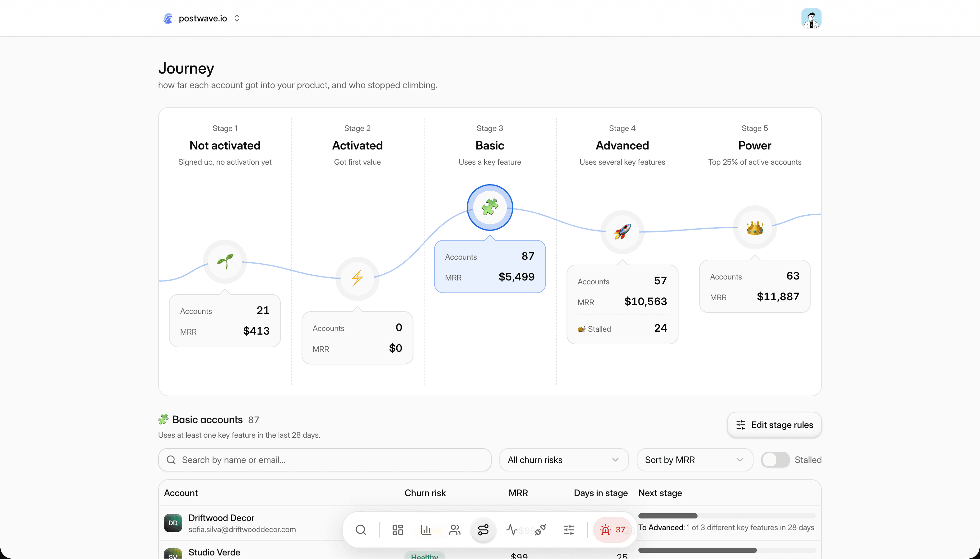Open the Driftwood Decor account row
This screenshot has height=559, width=980.
coord(490,523)
